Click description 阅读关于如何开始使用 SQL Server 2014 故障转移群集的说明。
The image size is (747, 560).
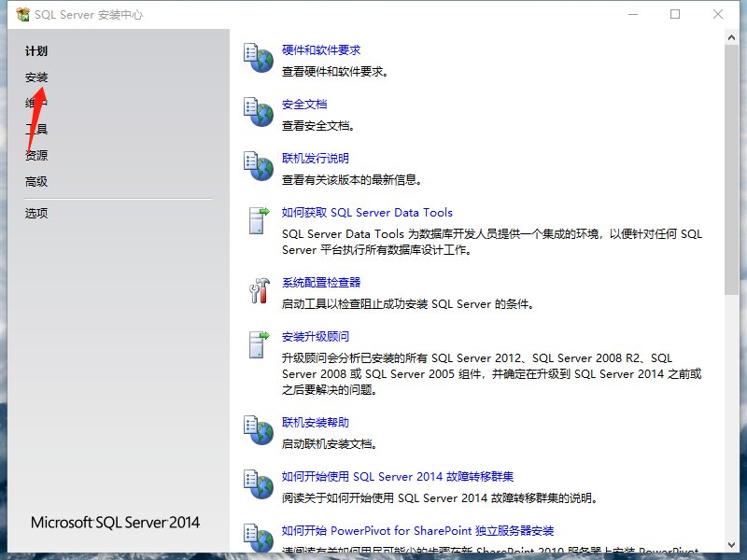440,498
